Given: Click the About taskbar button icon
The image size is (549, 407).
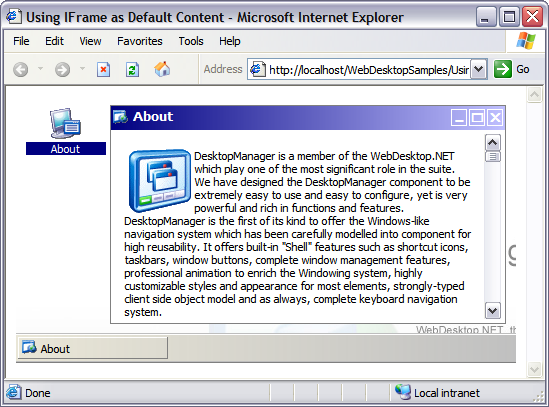Looking at the screenshot, I should 29,347.
